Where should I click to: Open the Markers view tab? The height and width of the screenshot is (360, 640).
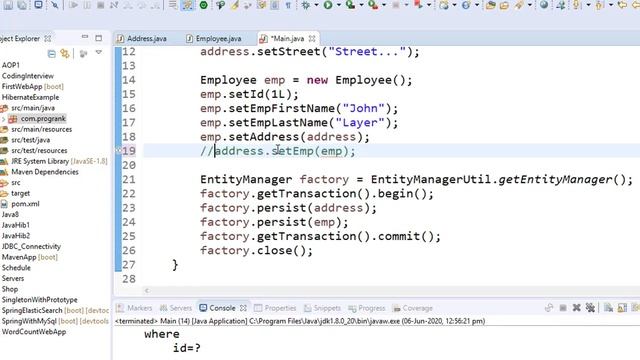(x=134, y=308)
